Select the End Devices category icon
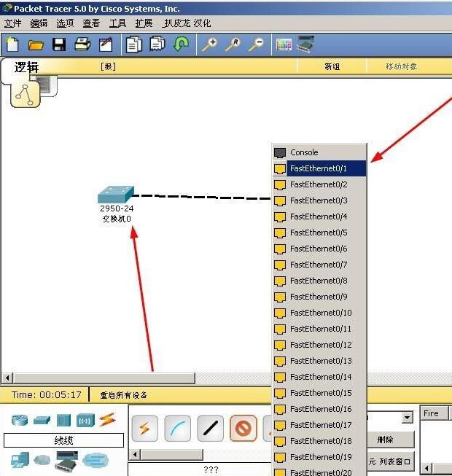 (x=20, y=460)
